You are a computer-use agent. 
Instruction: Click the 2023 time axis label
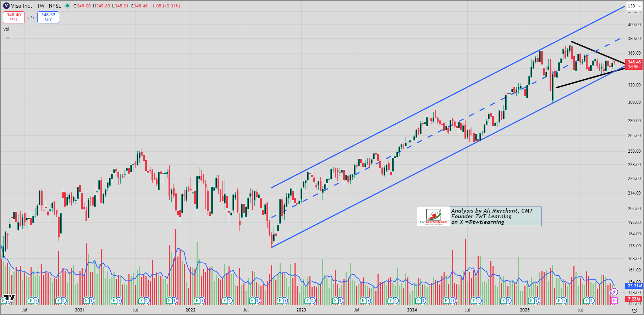point(301,310)
